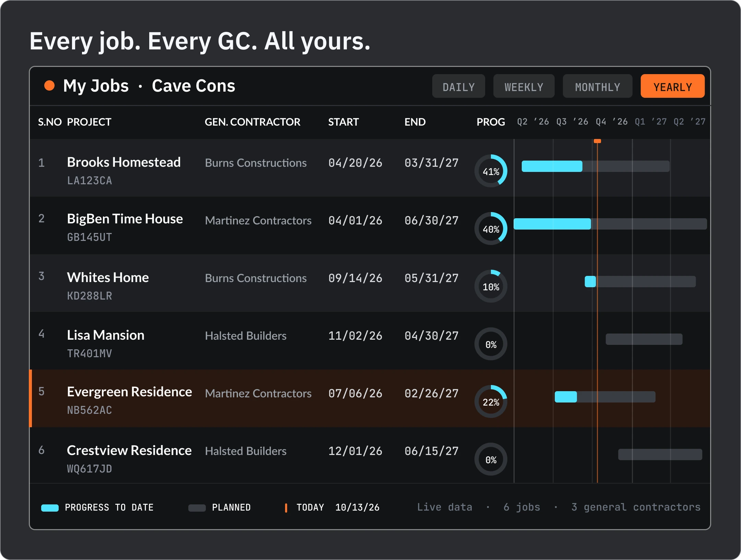The image size is (741, 560).
Task: Click the today marker atop the timeline
Action: [x=597, y=141]
